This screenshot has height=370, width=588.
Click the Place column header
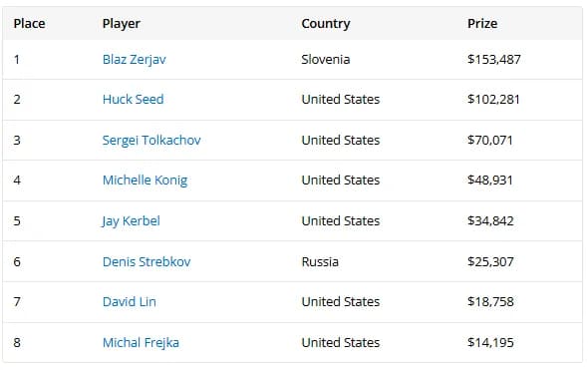tap(29, 24)
